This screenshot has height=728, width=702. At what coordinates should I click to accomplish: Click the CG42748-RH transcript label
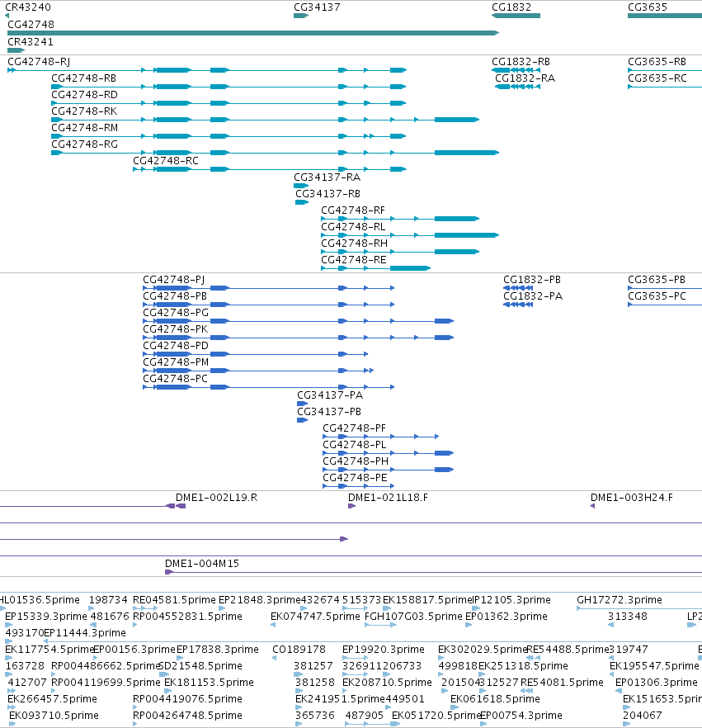point(354,243)
